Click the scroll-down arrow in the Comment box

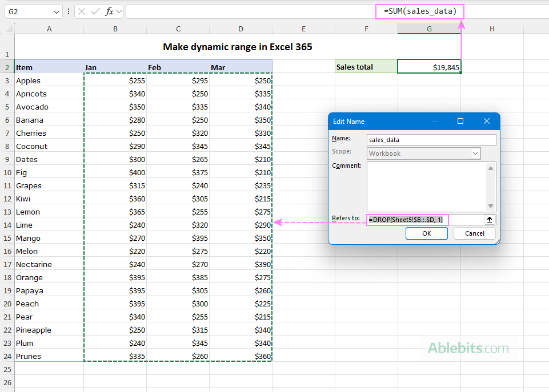tap(490, 204)
